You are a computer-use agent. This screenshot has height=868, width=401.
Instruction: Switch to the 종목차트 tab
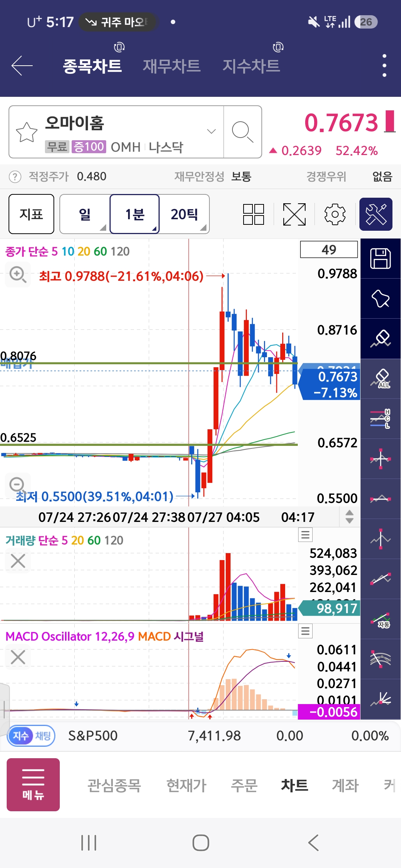[92, 66]
